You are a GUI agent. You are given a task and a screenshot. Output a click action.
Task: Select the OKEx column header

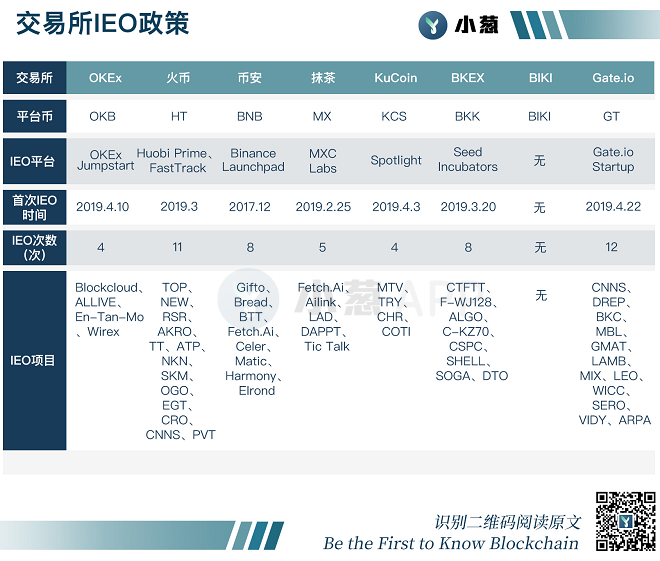point(105,78)
